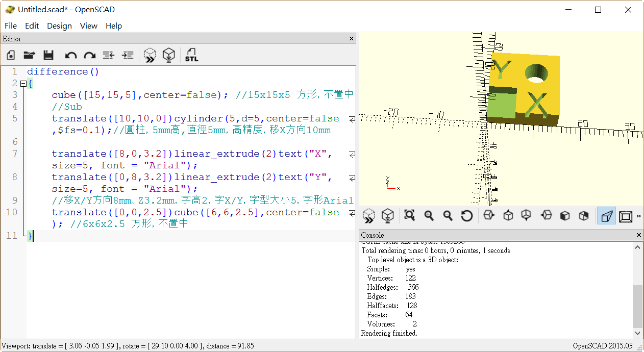
Task: Click the Open file folder icon
Action: 29,55
